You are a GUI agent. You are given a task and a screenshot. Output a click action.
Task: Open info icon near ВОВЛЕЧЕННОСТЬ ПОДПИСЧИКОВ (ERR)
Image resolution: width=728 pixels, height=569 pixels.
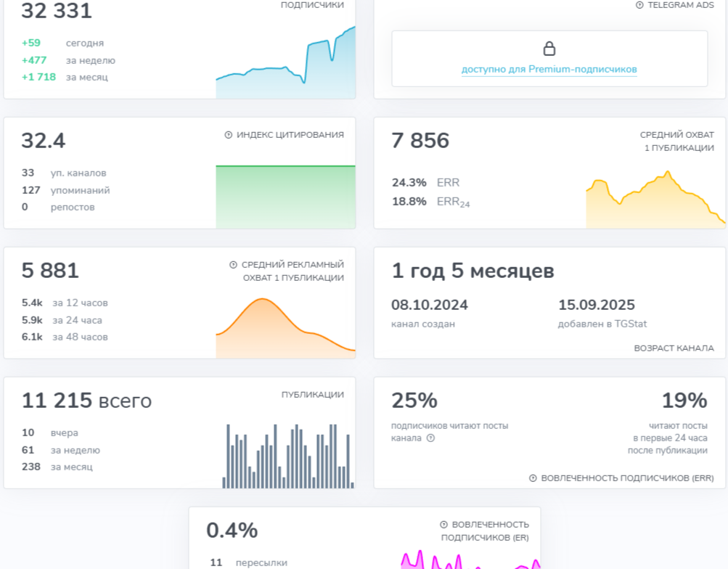[x=533, y=478]
